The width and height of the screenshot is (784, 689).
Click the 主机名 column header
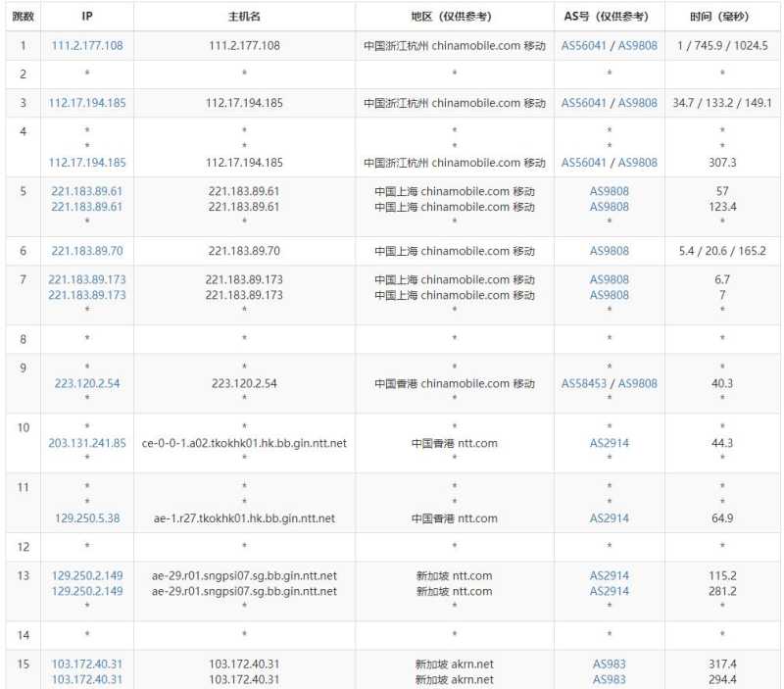pos(242,16)
